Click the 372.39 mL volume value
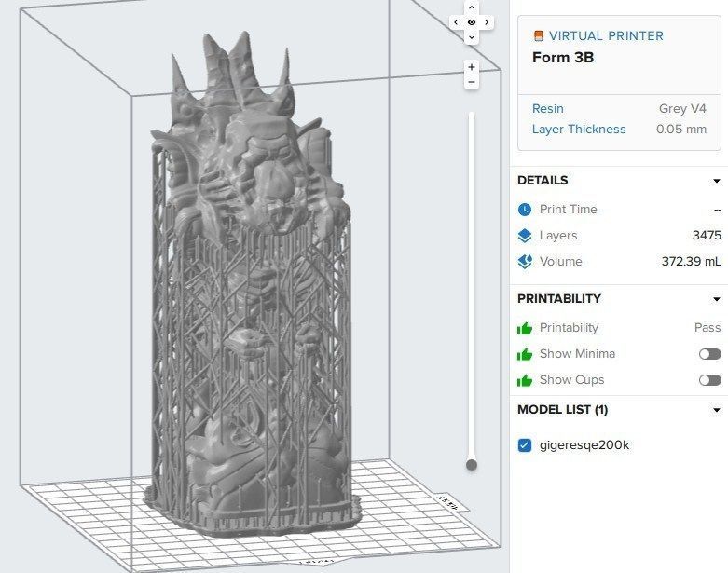Viewport: 728px width, 573px height. click(x=692, y=262)
